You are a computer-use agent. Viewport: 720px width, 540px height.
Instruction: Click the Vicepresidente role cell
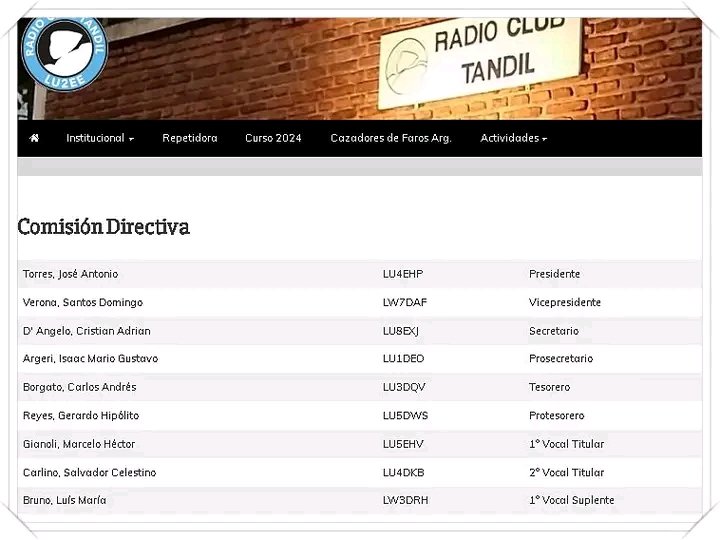565,303
